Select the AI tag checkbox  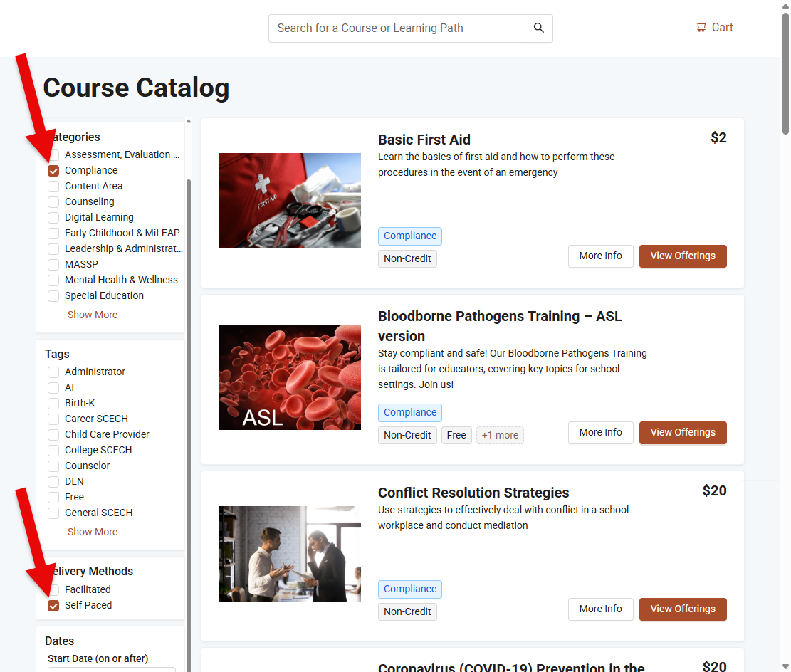coord(53,387)
